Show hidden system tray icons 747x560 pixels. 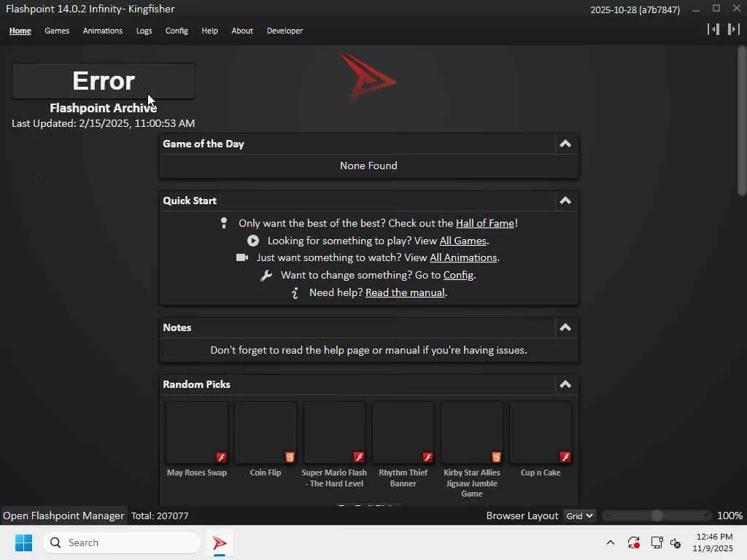[x=611, y=542]
